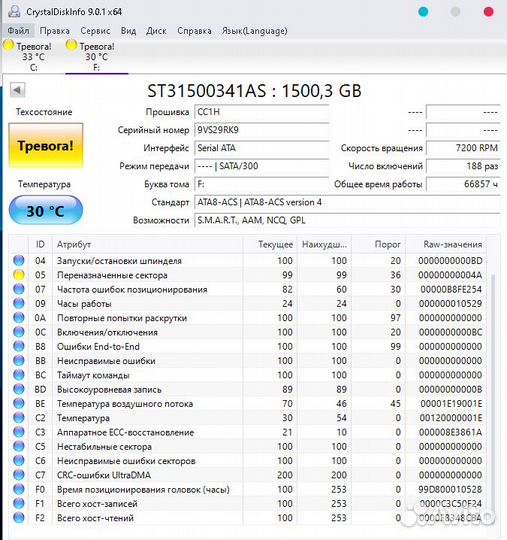
Task: Click blue status icon for attribute C5
Action: pyautogui.click(x=19, y=446)
